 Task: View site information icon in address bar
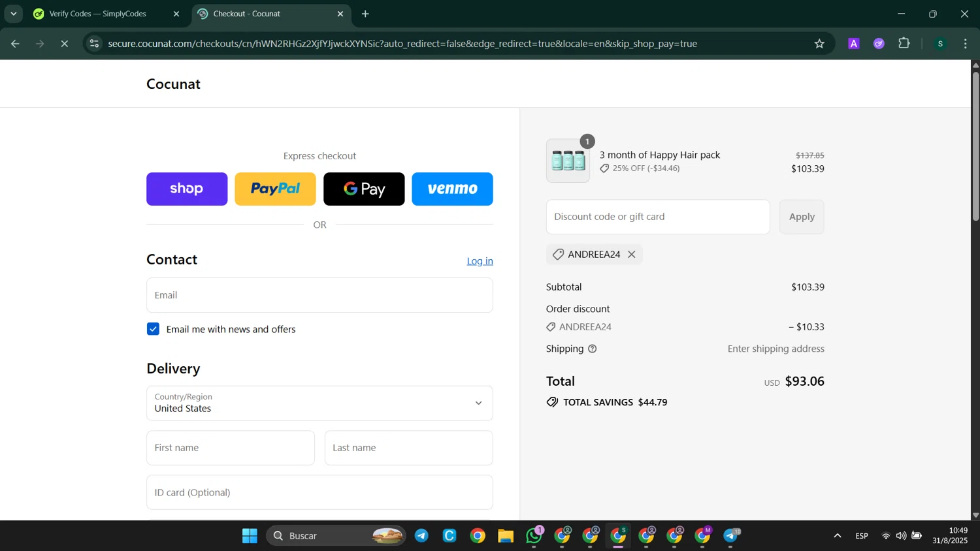[94, 44]
